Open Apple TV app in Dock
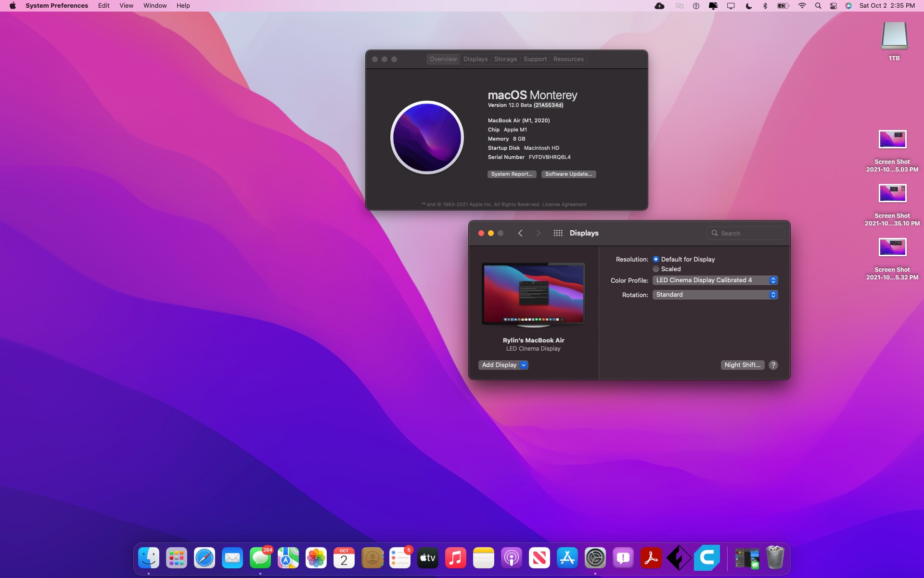Viewport: 924px width, 578px height. [428, 558]
